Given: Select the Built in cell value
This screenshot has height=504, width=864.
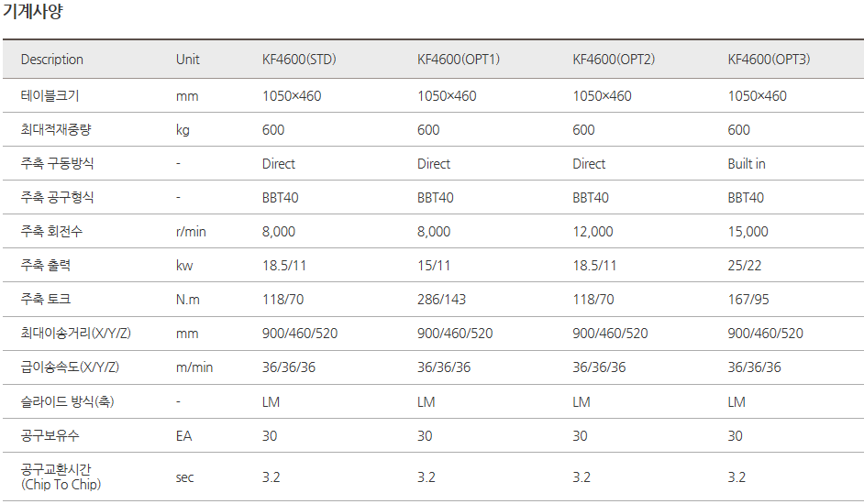Looking at the screenshot, I should click(747, 164).
